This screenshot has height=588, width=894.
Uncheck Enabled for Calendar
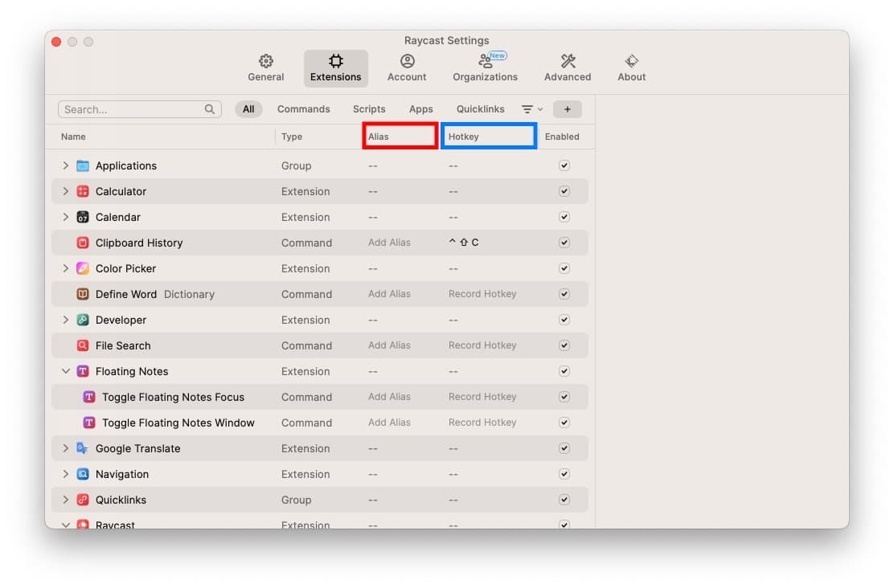coord(564,217)
